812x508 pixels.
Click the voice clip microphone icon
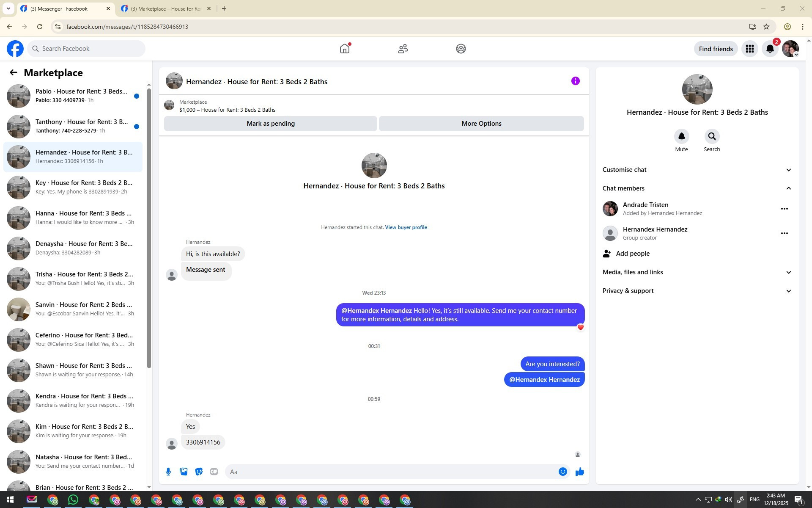tap(168, 472)
